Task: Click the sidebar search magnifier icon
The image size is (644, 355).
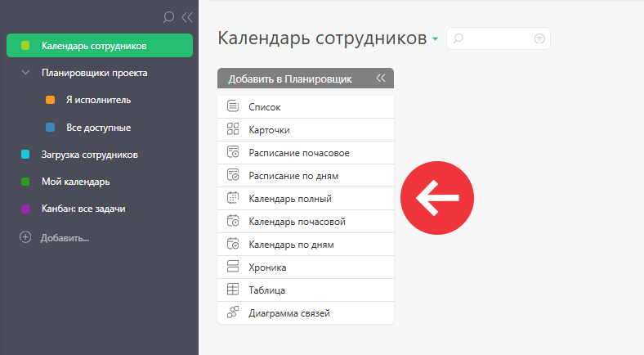Action: click(x=168, y=17)
